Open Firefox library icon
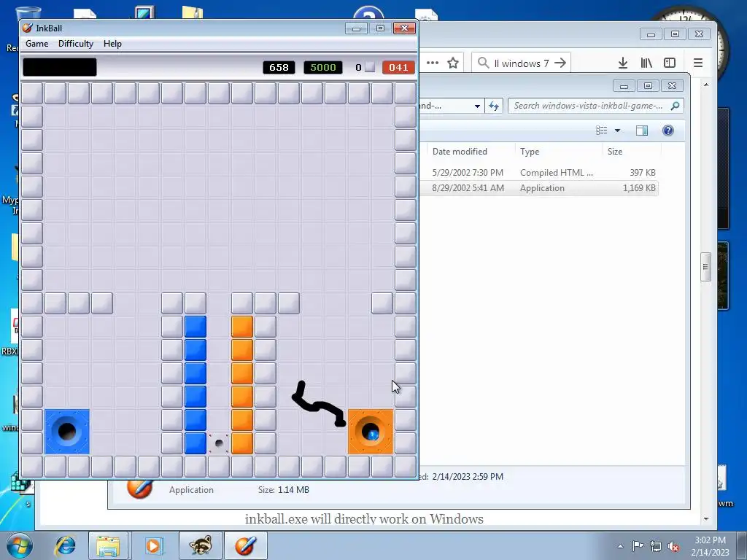This screenshot has height=560, width=747. (x=646, y=63)
